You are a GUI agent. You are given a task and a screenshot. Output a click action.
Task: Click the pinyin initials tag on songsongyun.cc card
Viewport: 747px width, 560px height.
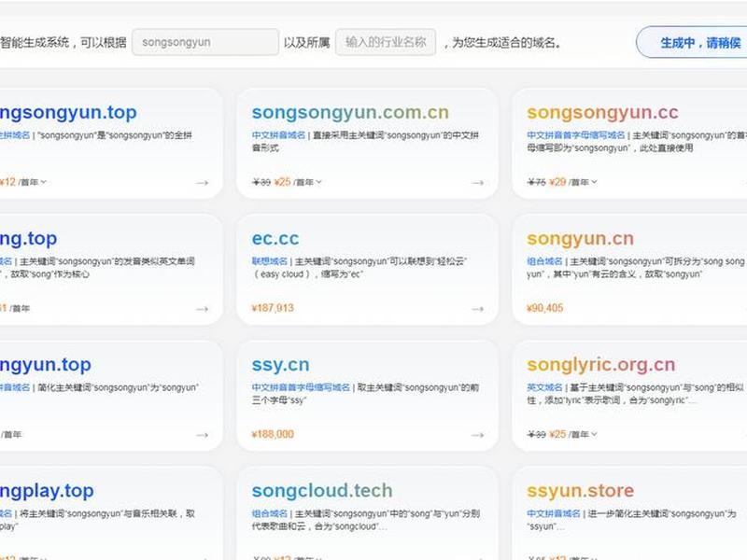(x=576, y=135)
